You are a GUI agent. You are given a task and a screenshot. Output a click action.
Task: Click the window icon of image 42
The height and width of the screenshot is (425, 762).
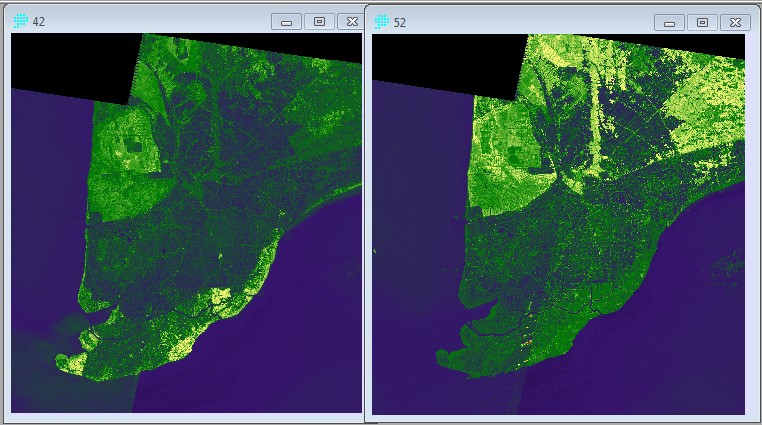pos(20,21)
